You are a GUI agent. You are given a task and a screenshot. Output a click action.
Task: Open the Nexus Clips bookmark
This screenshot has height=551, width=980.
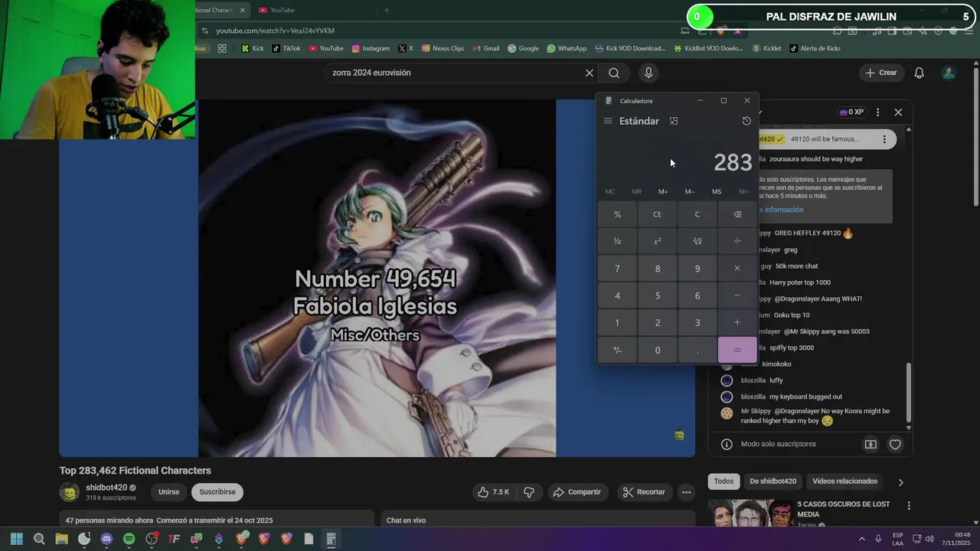(x=442, y=48)
